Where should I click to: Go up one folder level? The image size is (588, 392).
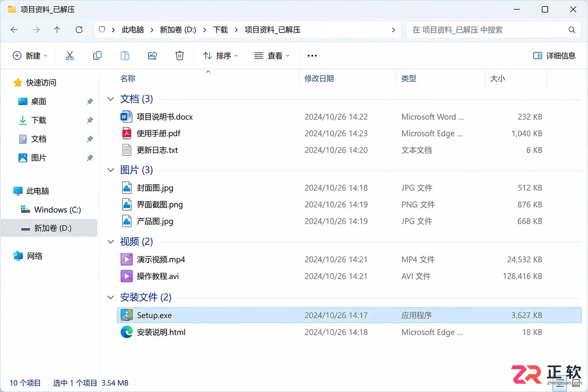coord(57,30)
